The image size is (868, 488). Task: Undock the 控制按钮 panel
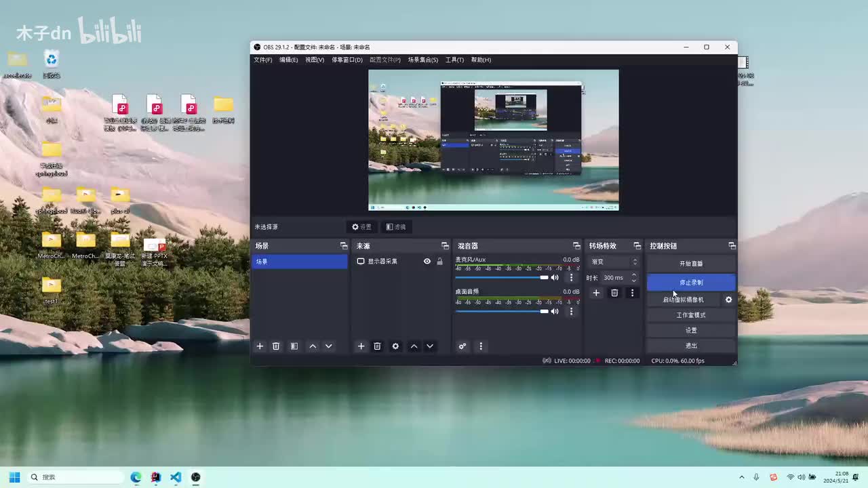click(x=732, y=246)
